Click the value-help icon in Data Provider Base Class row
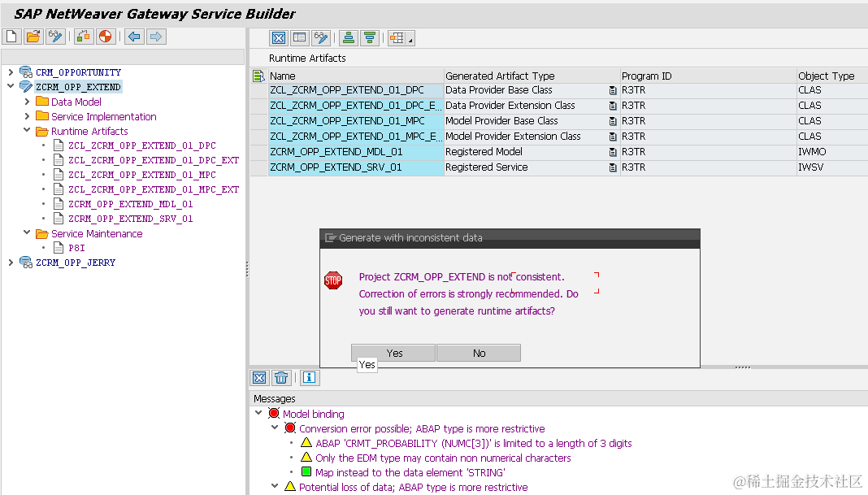This screenshot has width=868, height=495. coord(613,90)
